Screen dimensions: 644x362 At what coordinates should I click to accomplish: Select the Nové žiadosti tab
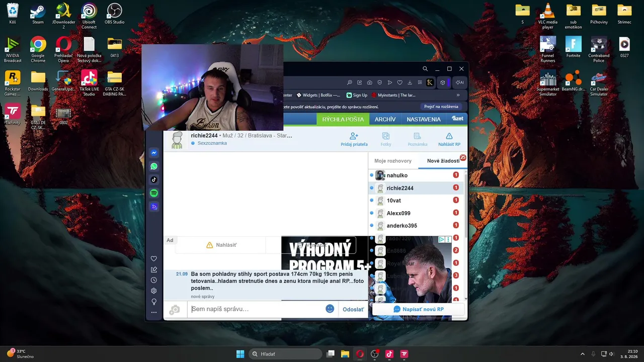coord(443,161)
